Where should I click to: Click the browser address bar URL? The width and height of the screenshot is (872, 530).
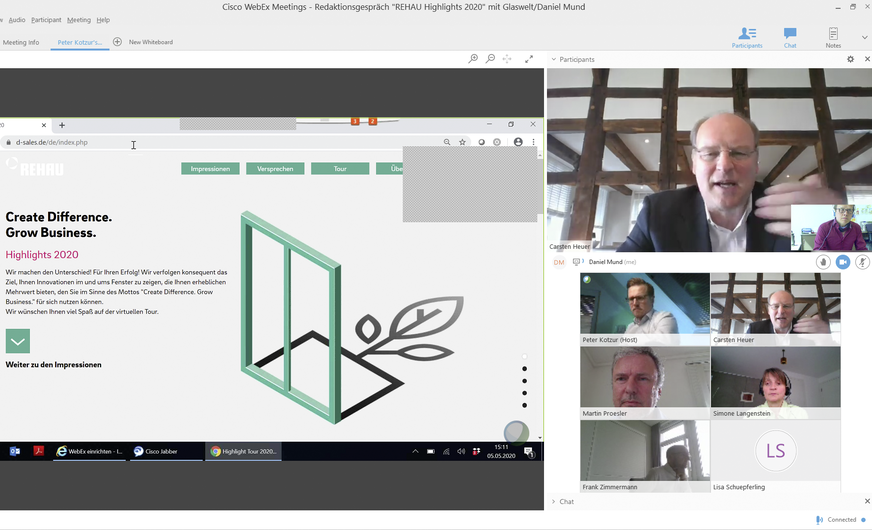point(52,142)
